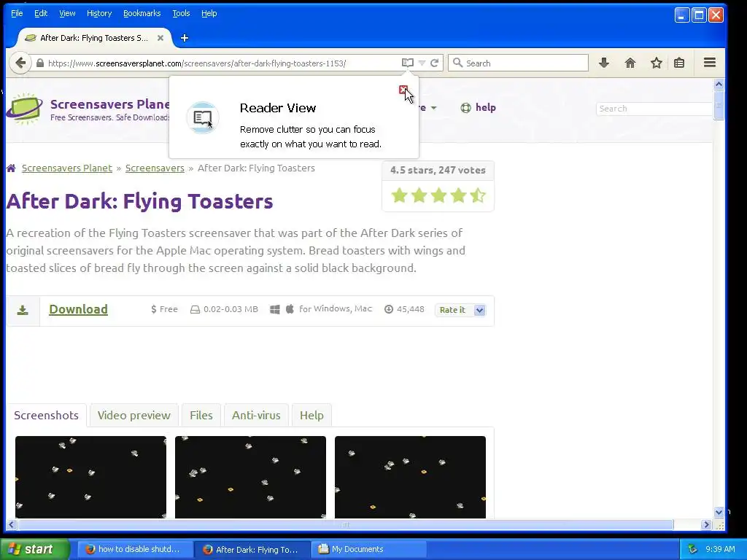
Task: Open the Tools menu
Action: click(181, 13)
